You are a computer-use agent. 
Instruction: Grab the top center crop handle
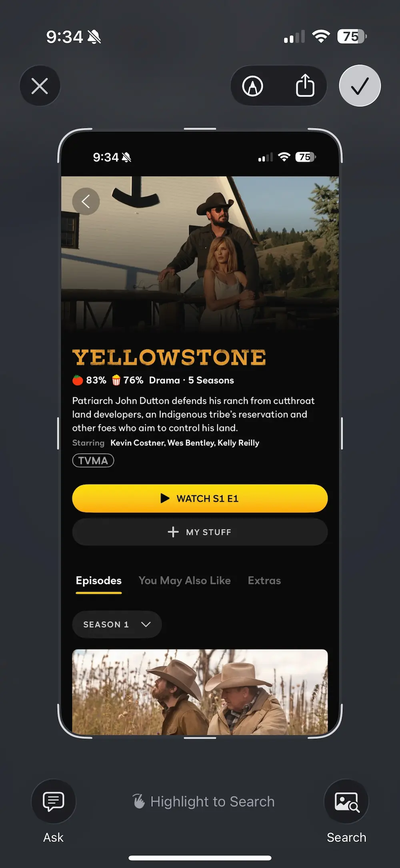click(x=200, y=129)
